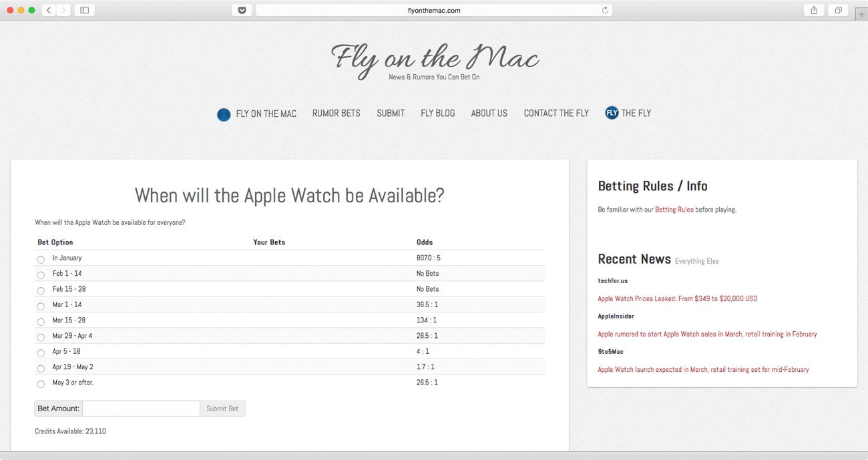Viewport: 868px width, 460px height.
Task: Click the Pocket extension icon
Action: coord(242,10)
